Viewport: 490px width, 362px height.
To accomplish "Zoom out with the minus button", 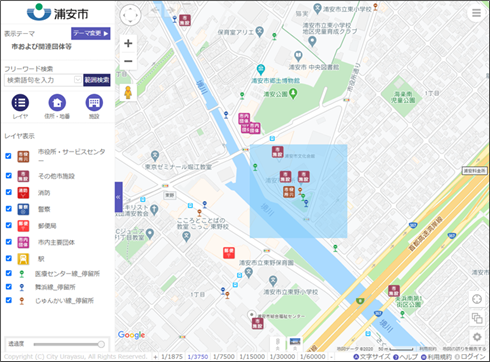I will tap(128, 61).
